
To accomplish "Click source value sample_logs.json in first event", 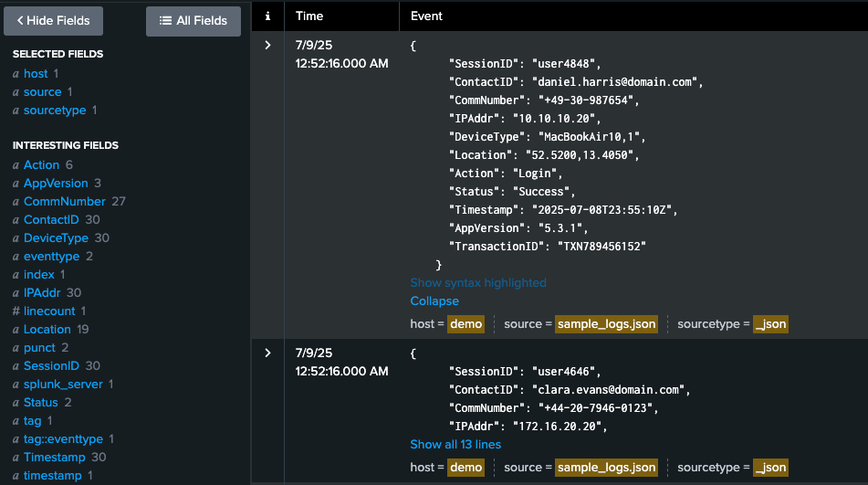I will (x=606, y=324).
